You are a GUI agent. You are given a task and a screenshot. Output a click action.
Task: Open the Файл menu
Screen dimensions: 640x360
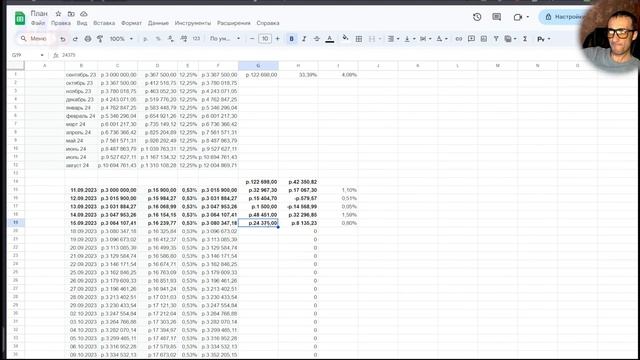pyautogui.click(x=38, y=23)
